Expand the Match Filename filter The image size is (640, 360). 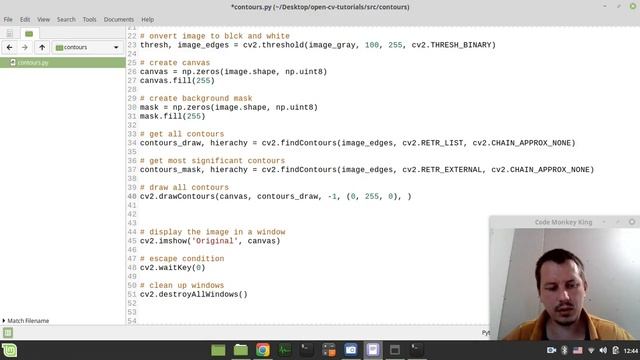pyautogui.click(x=26, y=321)
